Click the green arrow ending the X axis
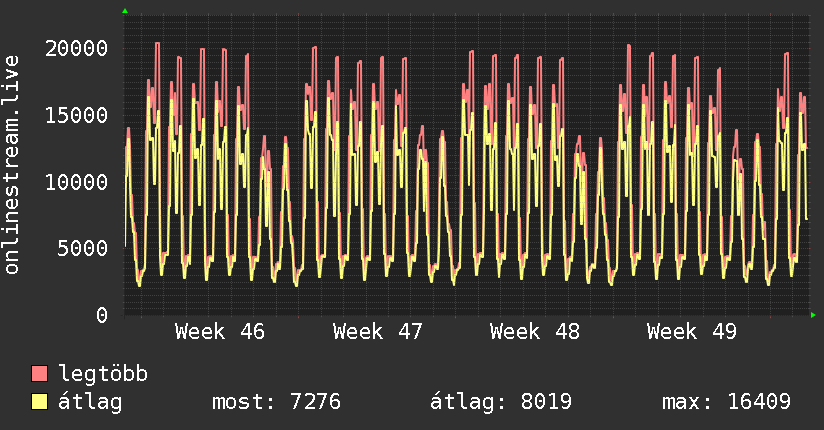This screenshot has width=824, height=430. point(814,315)
